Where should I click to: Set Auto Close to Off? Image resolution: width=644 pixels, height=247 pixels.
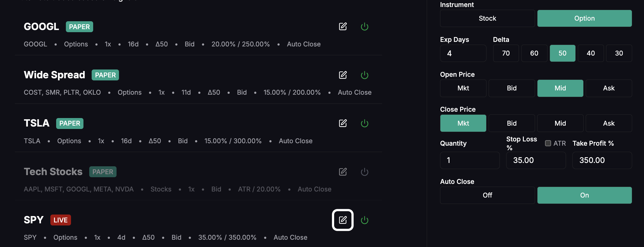487,195
